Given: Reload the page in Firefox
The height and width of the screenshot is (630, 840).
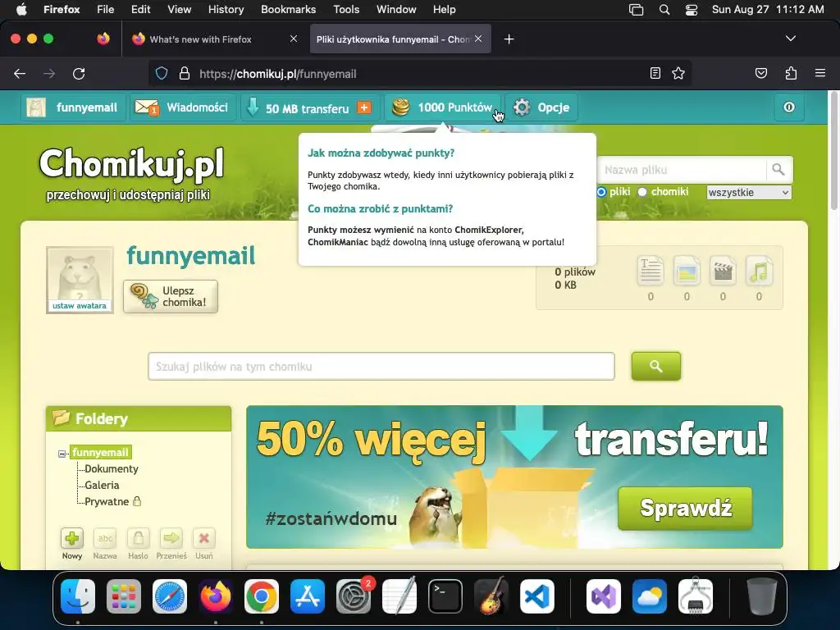Looking at the screenshot, I should pos(79,73).
